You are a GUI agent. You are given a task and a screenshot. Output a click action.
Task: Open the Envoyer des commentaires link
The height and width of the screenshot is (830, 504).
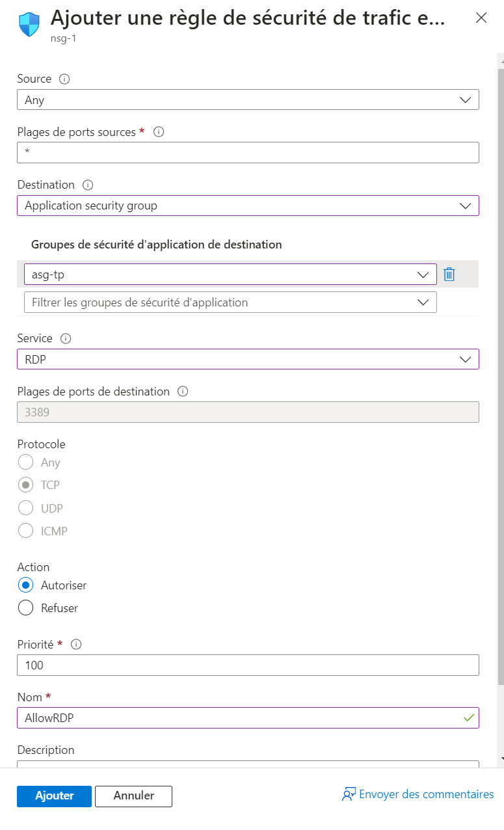coord(426,794)
